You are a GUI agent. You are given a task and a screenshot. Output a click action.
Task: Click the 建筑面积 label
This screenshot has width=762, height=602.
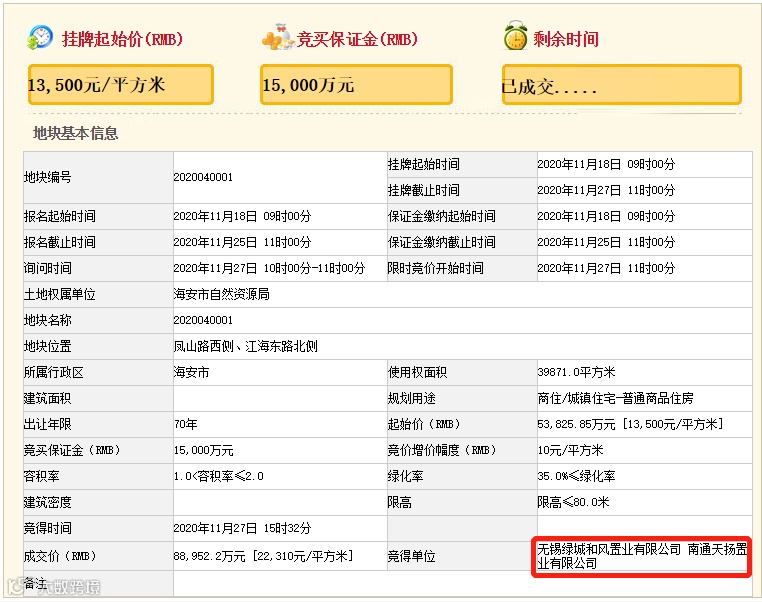click(48, 398)
